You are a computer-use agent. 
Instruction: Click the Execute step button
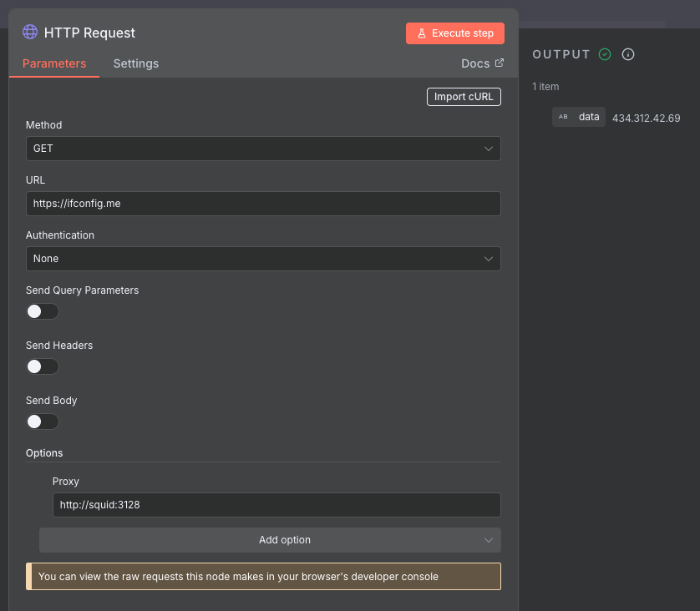pyautogui.click(x=455, y=33)
